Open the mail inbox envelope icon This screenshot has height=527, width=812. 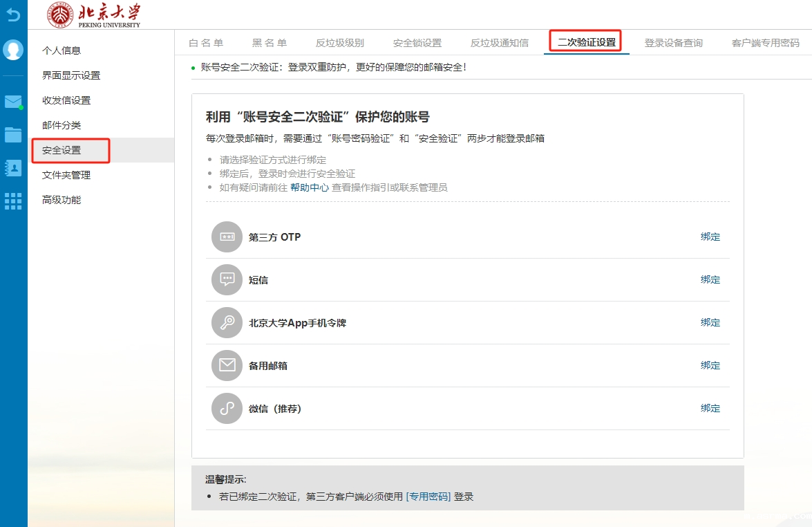point(13,102)
